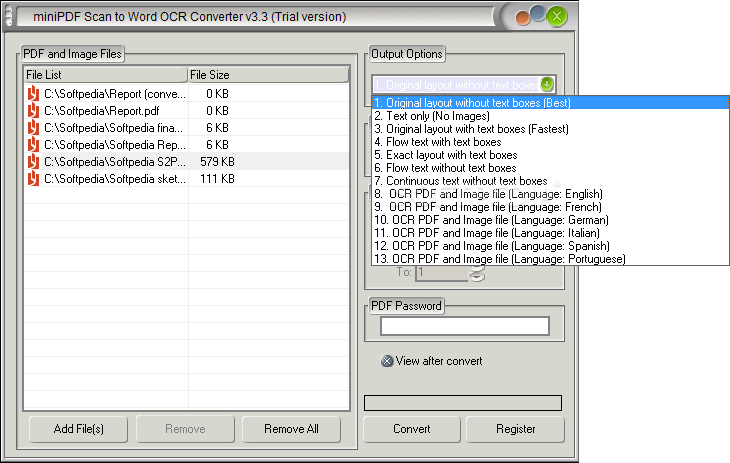
Task: Click the Remove button
Action: tap(185, 429)
